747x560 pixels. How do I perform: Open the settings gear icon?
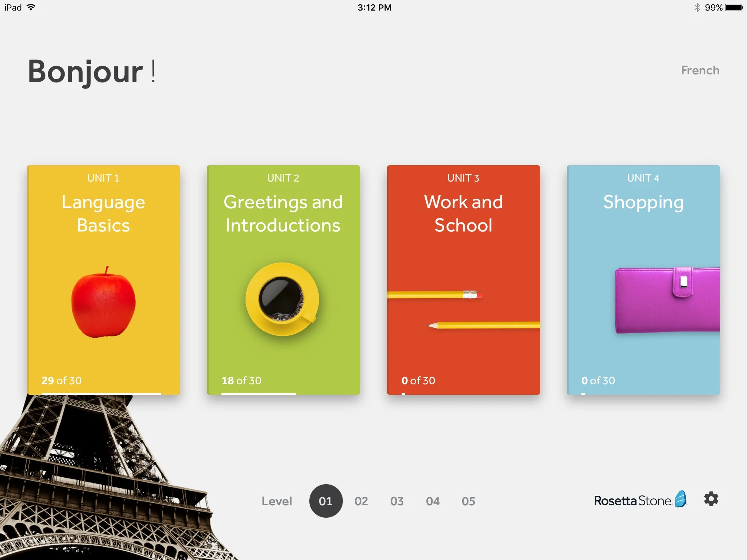click(711, 499)
